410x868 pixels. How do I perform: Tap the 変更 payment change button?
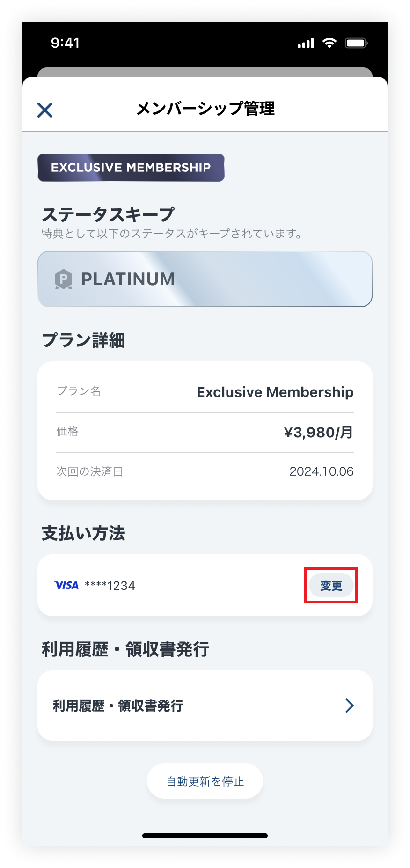[331, 585]
